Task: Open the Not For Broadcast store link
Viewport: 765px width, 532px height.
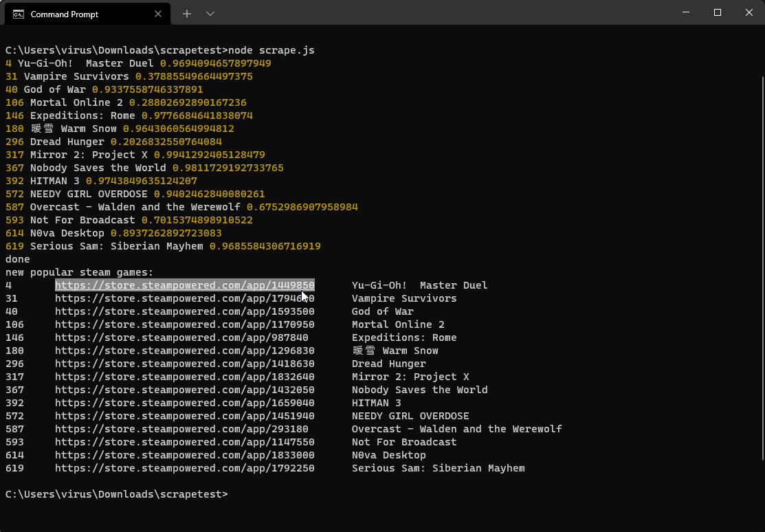Action: pos(184,442)
